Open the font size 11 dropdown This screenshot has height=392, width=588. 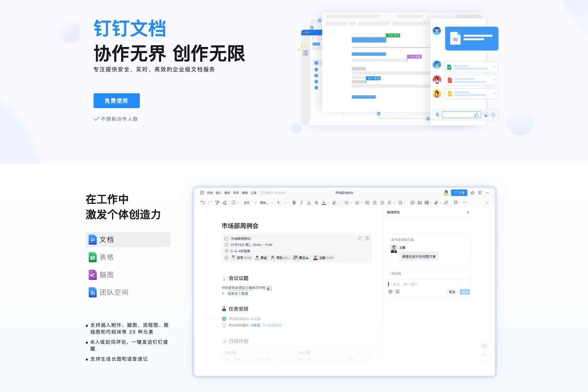(282, 203)
